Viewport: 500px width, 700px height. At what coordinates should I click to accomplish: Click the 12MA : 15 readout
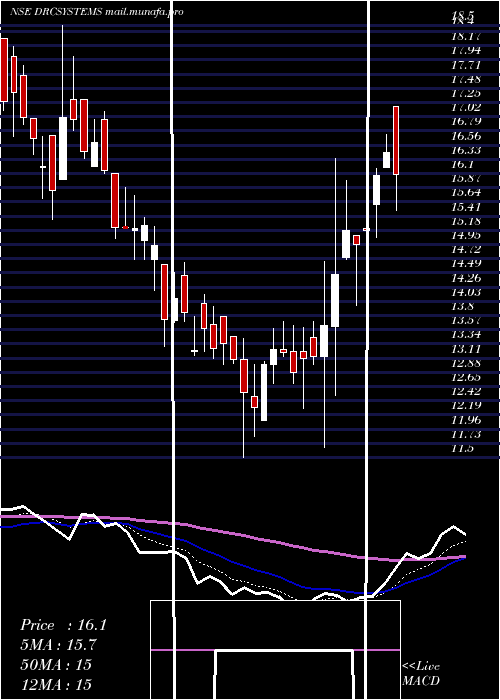click(x=56, y=684)
